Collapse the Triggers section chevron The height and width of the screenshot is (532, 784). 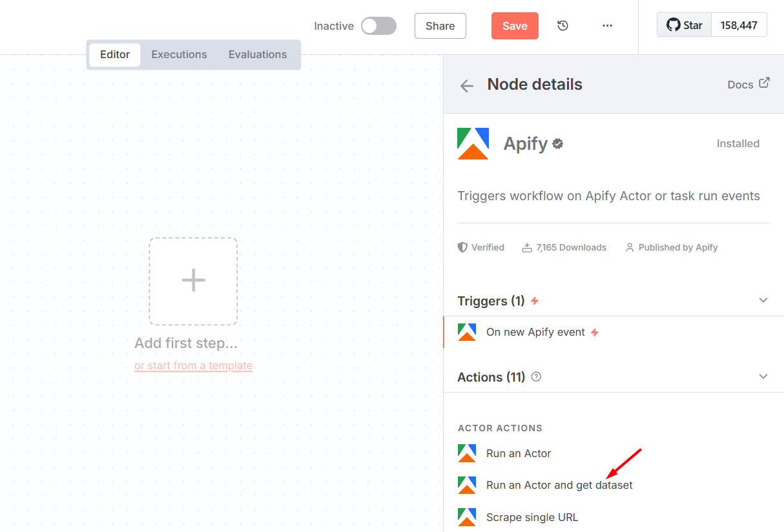763,300
